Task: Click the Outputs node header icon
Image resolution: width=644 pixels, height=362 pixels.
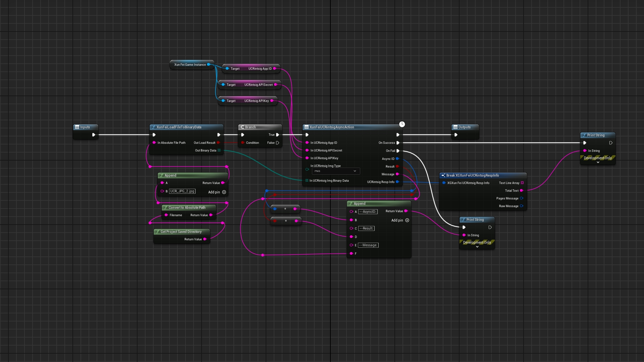Action: (x=455, y=127)
